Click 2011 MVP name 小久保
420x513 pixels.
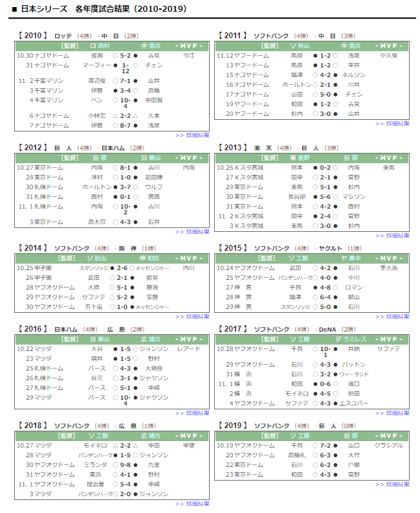389,56
